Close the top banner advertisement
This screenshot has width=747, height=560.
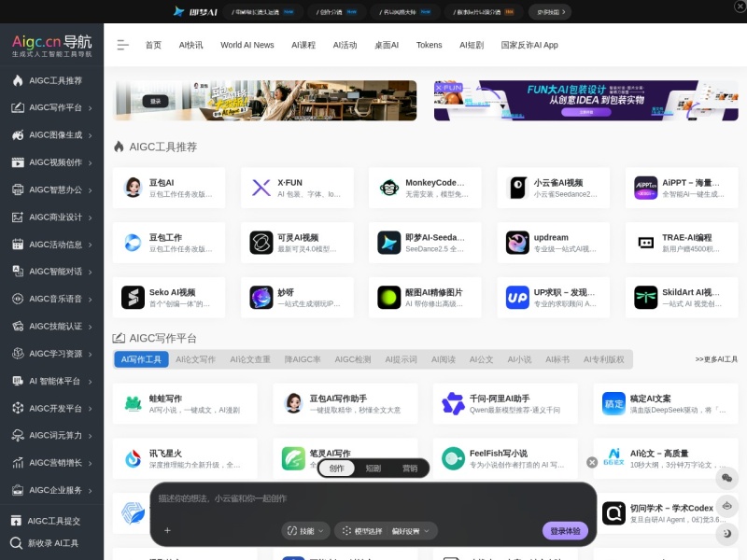click(x=740, y=6)
